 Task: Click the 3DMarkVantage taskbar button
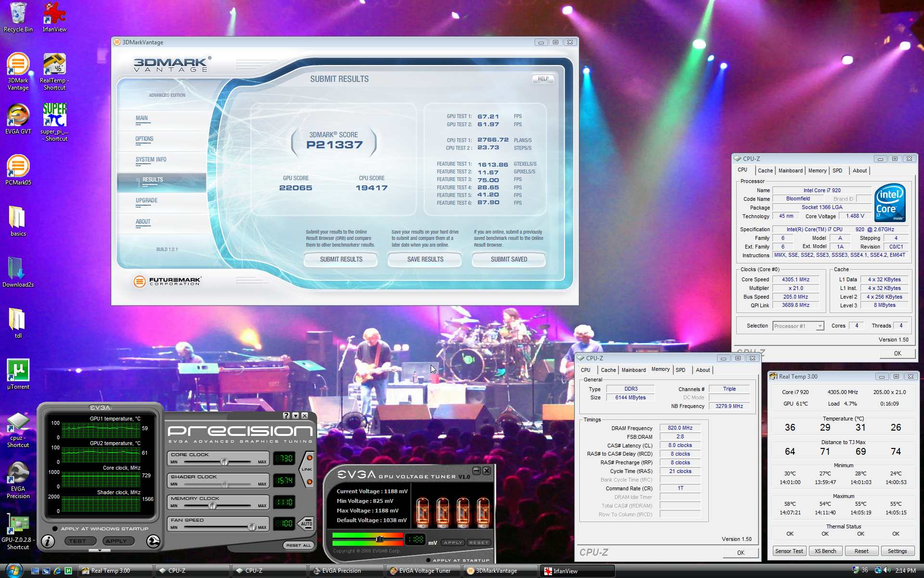(500, 571)
